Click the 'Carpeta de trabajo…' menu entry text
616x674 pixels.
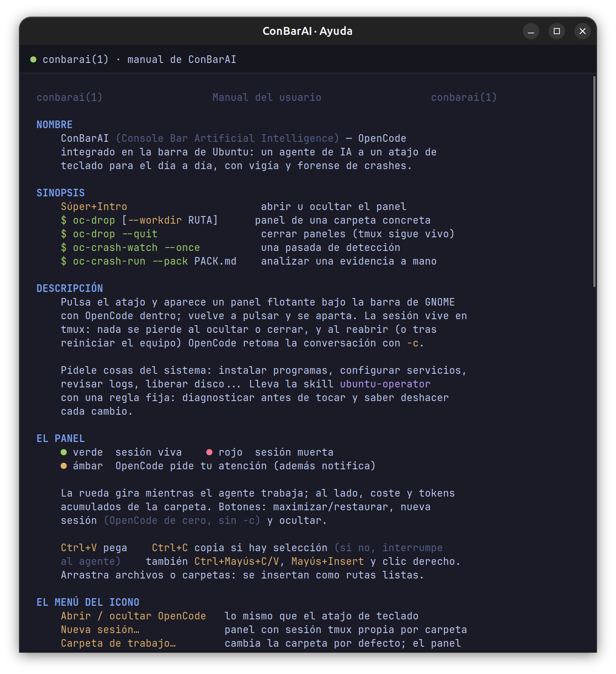118,643
